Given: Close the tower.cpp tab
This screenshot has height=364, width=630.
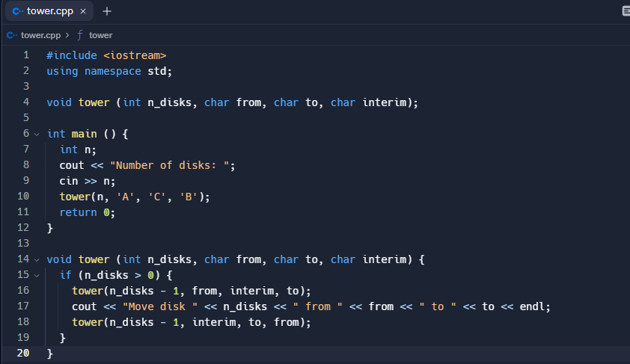Looking at the screenshot, I should tap(83, 11).
